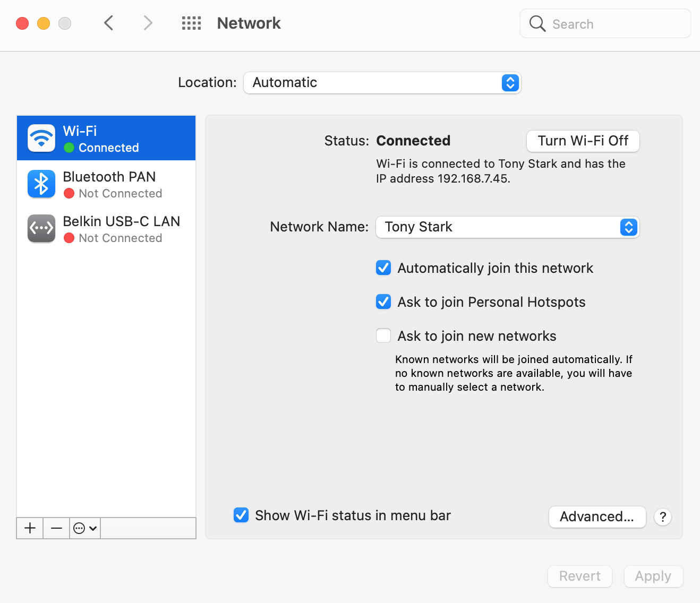Image resolution: width=700 pixels, height=603 pixels.
Task: Select Belkin USB-C LAN service label
Action: click(x=122, y=221)
